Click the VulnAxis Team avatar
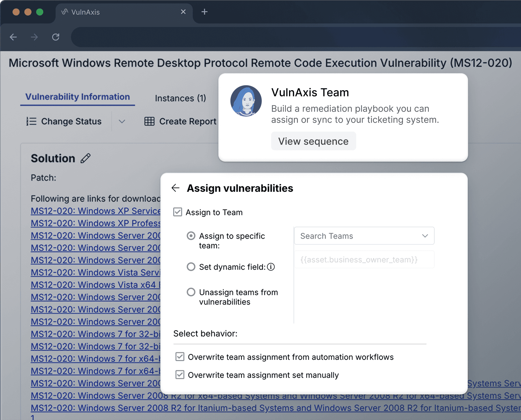Screen dimensions: 521x420 (246, 101)
